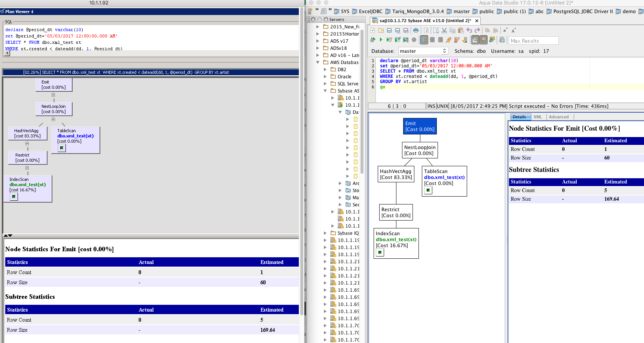Viewport: 644px width, 343px height.
Task: Collapse the AWS Databases folder
Action: coord(318,63)
